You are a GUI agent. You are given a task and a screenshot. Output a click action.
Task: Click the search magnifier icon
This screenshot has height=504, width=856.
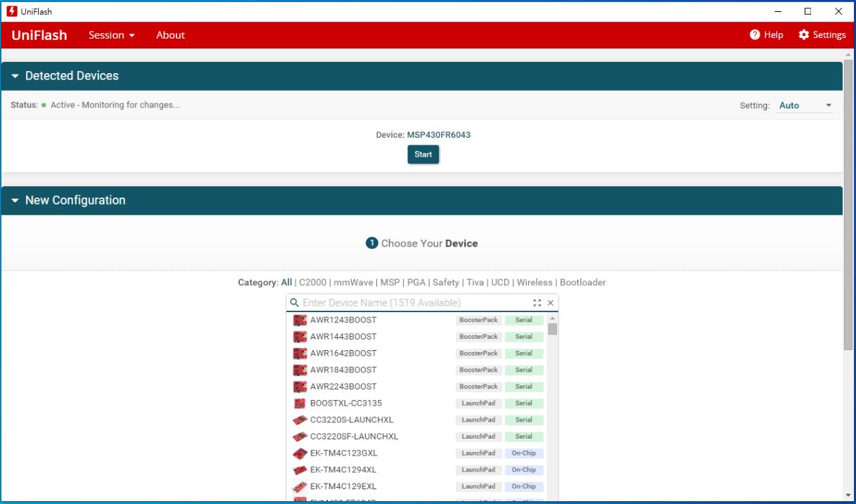(294, 303)
